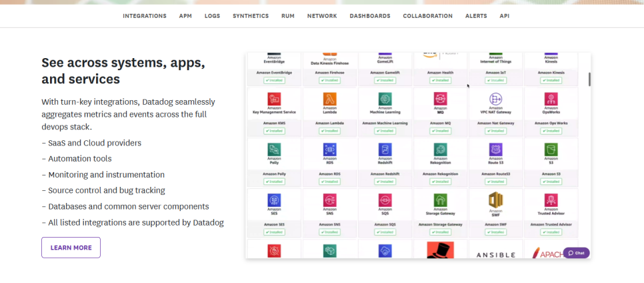The height and width of the screenshot is (283, 644).
Task: Click Installed badge under Amazon KMS
Action: coord(274,131)
